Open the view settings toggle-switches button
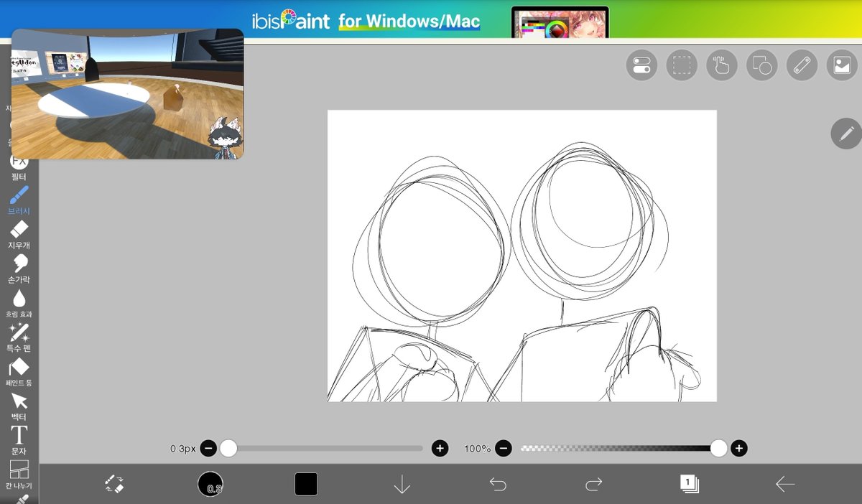This screenshot has height=504, width=862. [641, 65]
